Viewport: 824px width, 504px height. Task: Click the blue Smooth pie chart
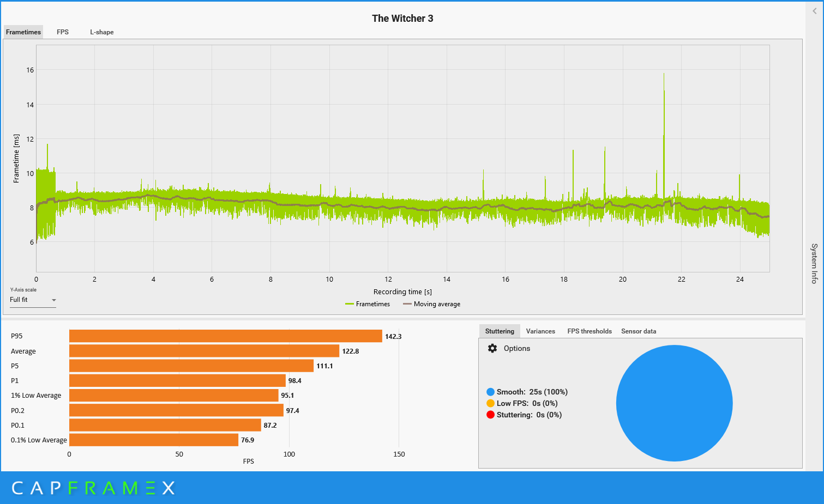click(674, 403)
